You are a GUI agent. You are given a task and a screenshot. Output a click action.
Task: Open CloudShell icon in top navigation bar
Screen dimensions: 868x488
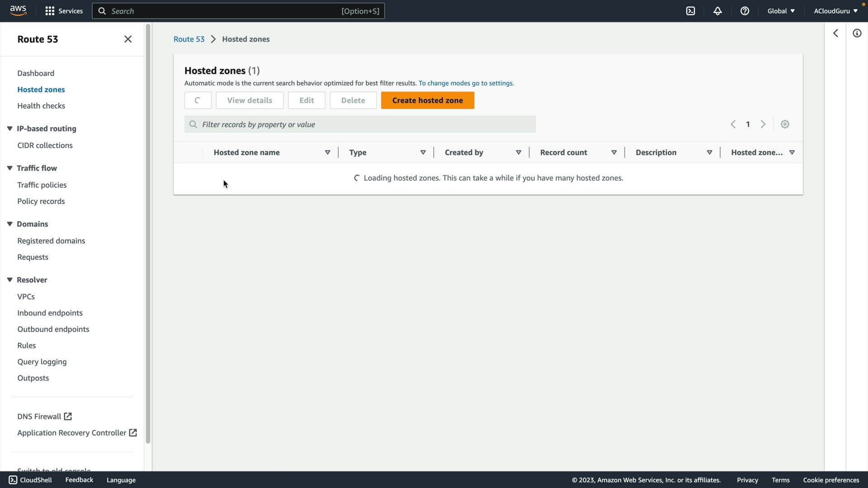pyautogui.click(x=690, y=11)
